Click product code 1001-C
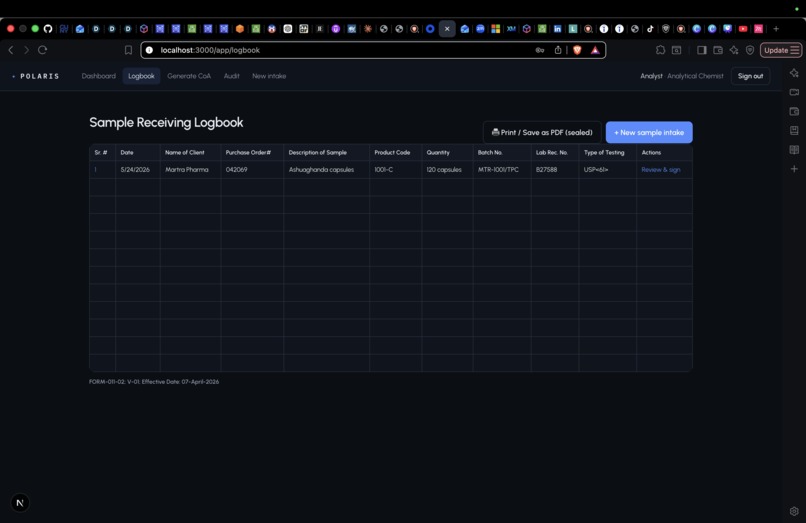 pyautogui.click(x=383, y=170)
